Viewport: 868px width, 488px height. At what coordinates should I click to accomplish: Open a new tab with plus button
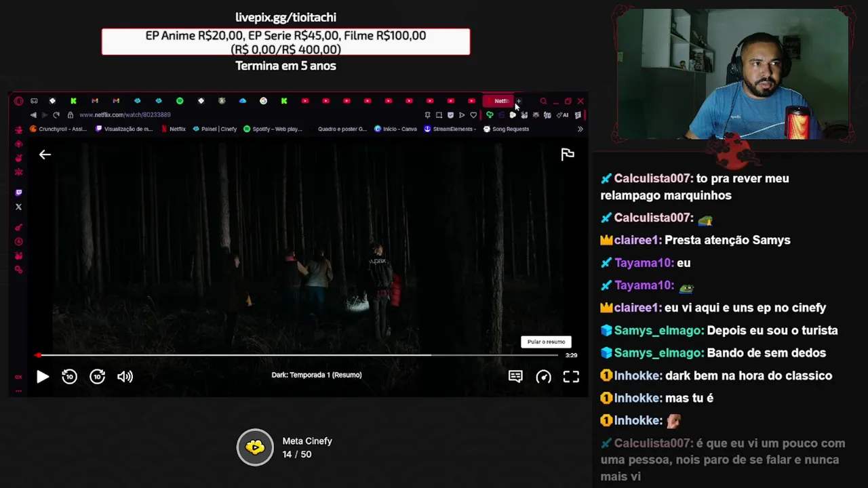click(518, 101)
